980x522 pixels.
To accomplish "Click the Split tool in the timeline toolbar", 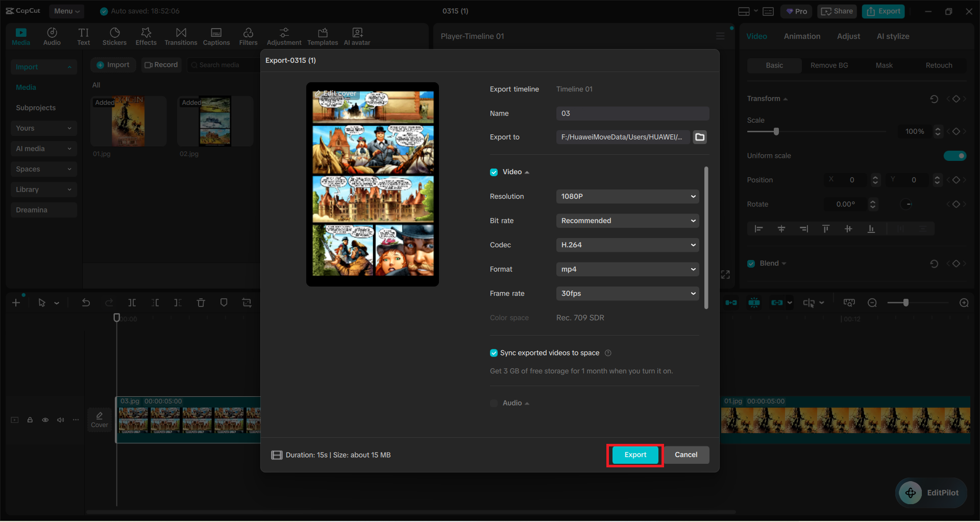I will [x=132, y=302].
